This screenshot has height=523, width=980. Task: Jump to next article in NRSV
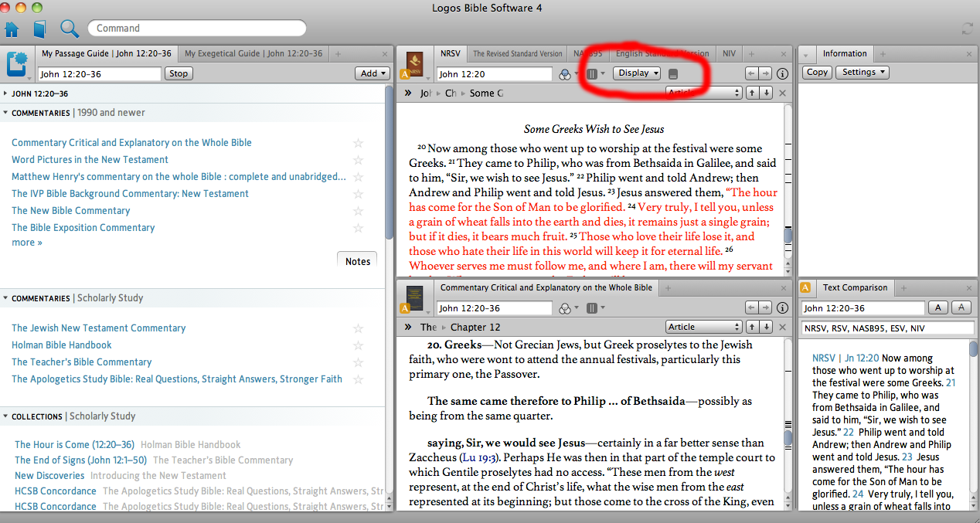coord(766,93)
